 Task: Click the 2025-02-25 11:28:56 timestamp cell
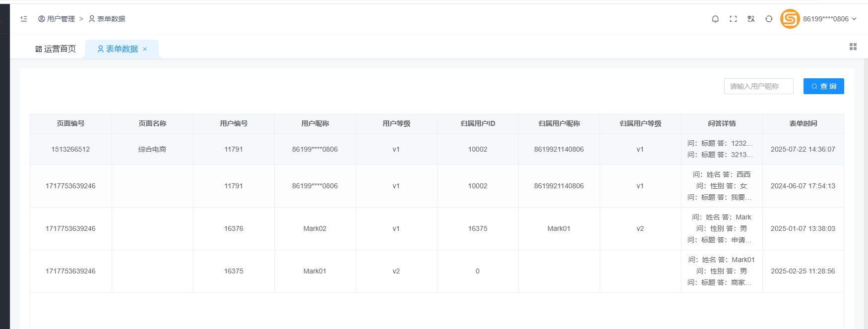pos(803,271)
